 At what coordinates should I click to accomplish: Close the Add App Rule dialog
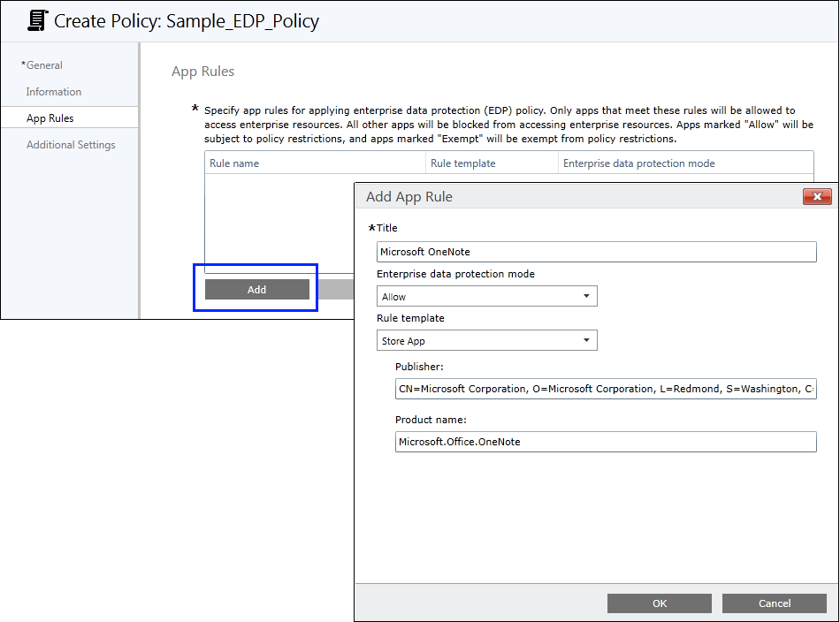[x=817, y=196]
